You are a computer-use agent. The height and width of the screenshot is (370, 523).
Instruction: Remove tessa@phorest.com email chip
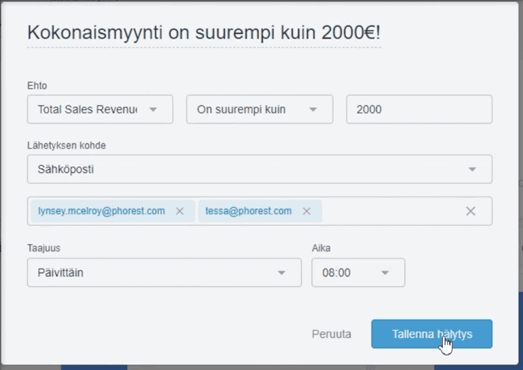(x=307, y=211)
